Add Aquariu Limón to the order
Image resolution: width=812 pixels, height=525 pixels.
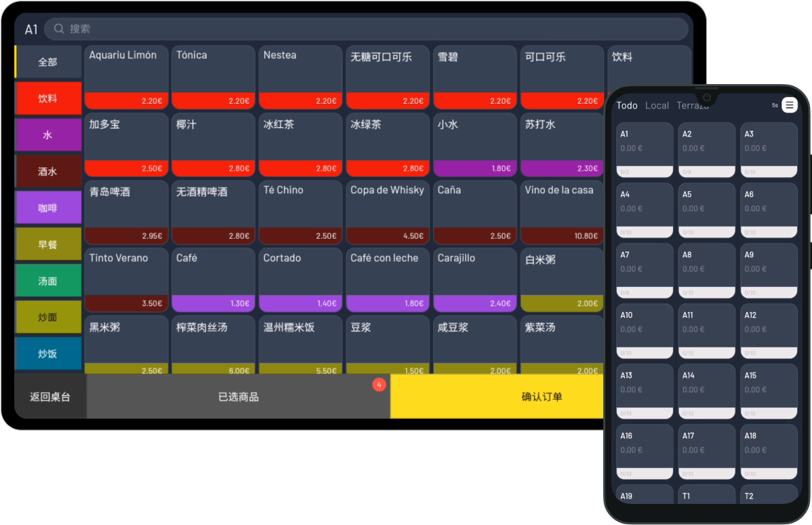coord(126,77)
